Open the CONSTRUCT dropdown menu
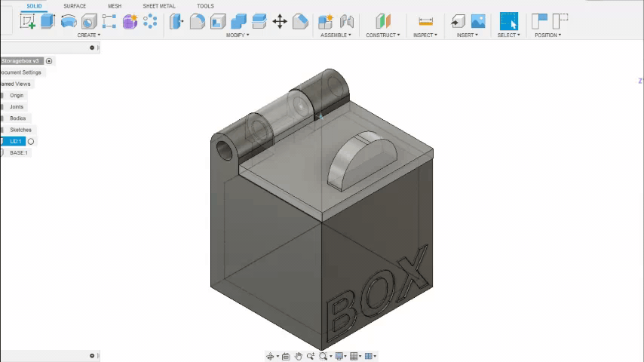 382,35
